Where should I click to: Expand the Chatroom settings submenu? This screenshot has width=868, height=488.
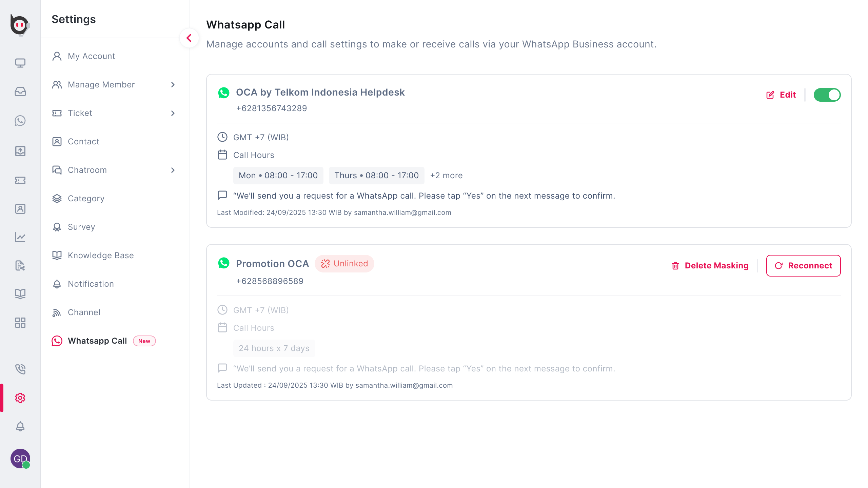[173, 170]
